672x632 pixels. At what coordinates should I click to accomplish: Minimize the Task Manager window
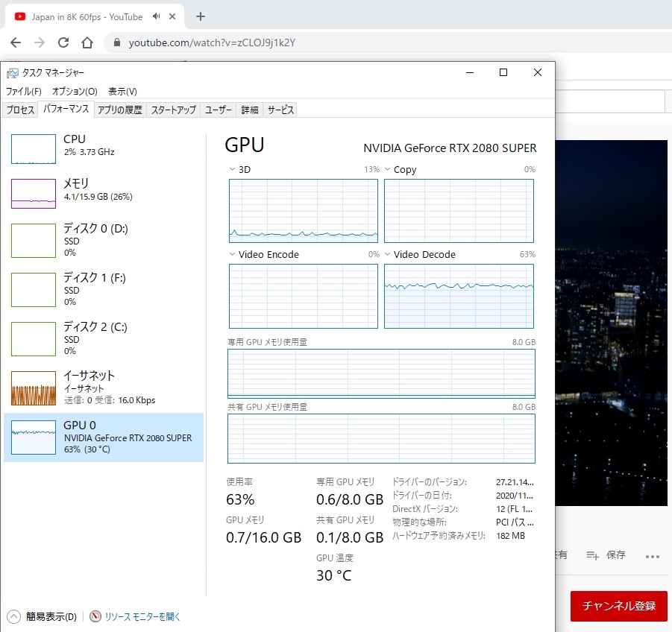(x=470, y=72)
